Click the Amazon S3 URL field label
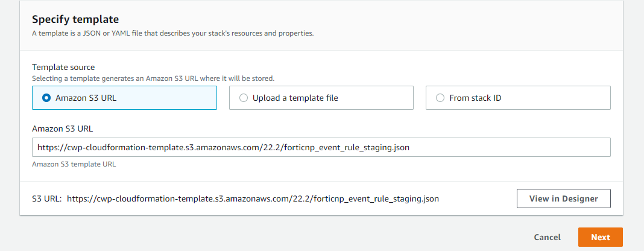This screenshot has height=251, width=644. pyautogui.click(x=62, y=129)
